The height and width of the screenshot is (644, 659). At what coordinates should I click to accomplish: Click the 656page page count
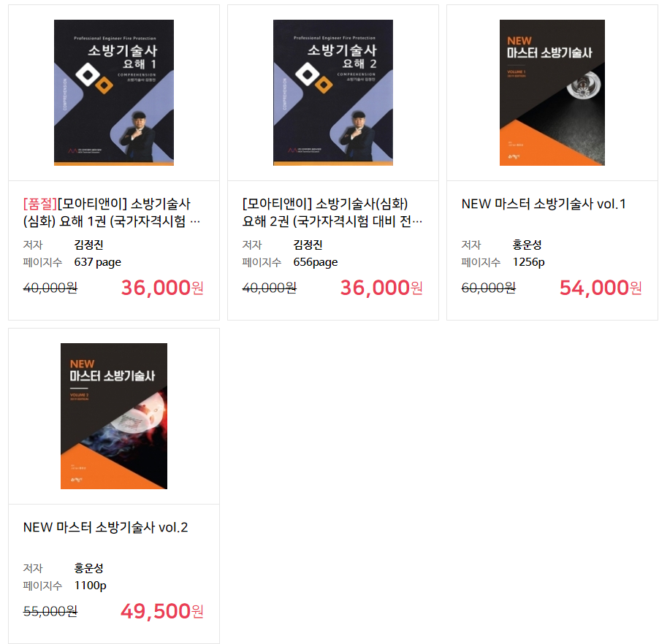coord(316,262)
